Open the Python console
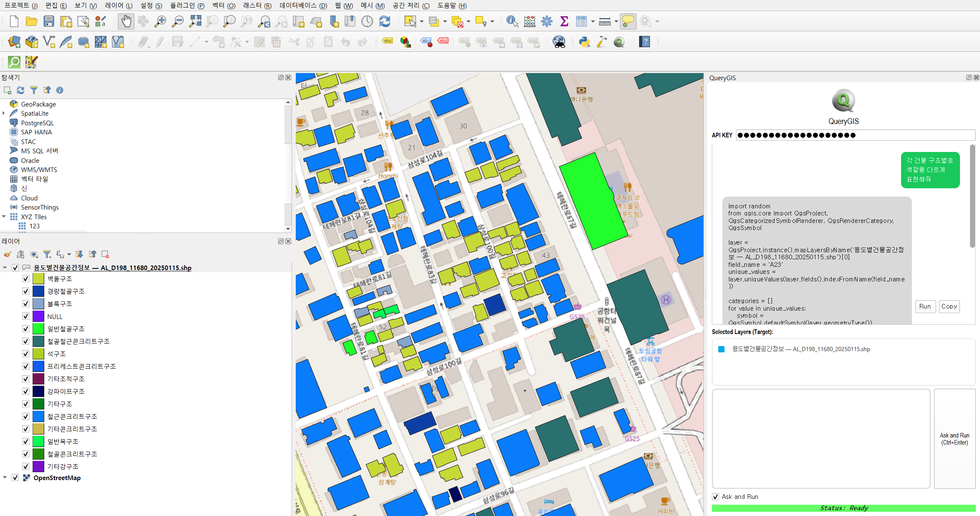 584,42
